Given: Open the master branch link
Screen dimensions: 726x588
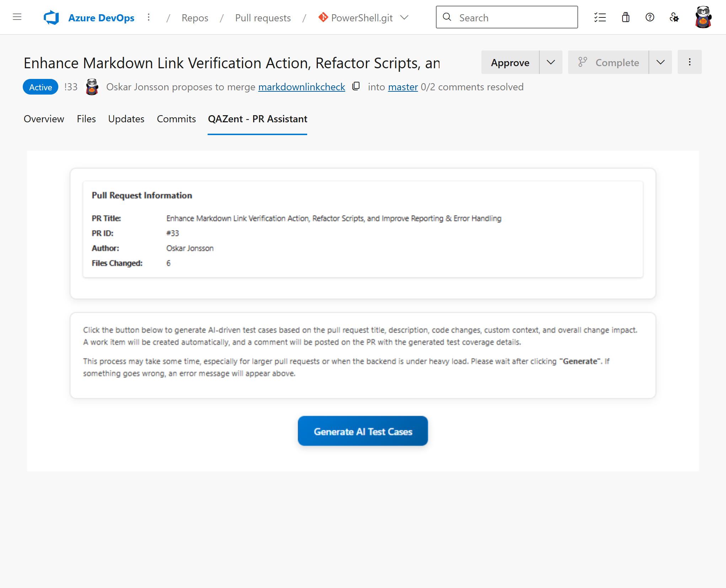Looking at the screenshot, I should click(402, 86).
